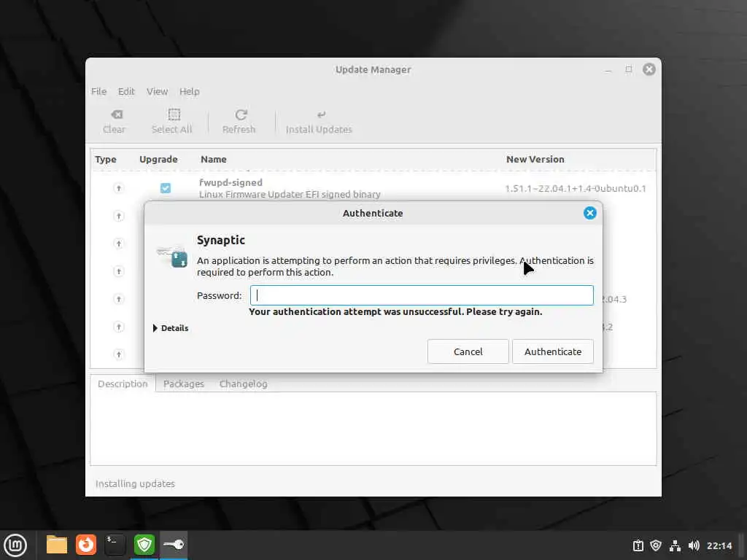Open the Files folder in the taskbar
Viewport: 747px width, 560px height.
pos(57,545)
